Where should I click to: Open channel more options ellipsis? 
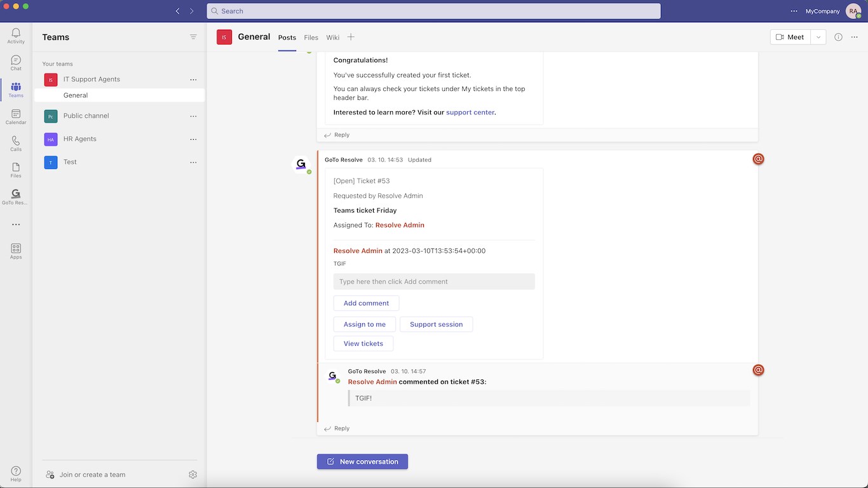(854, 37)
